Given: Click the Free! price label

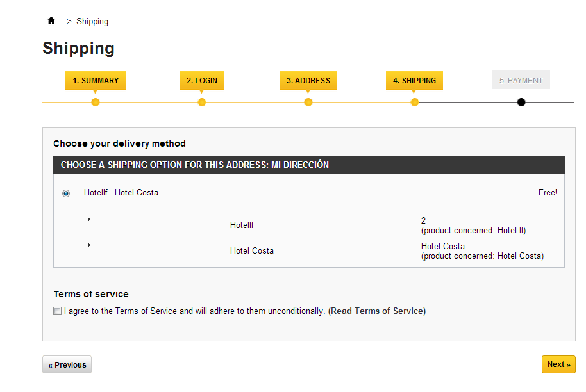Looking at the screenshot, I should coord(548,193).
